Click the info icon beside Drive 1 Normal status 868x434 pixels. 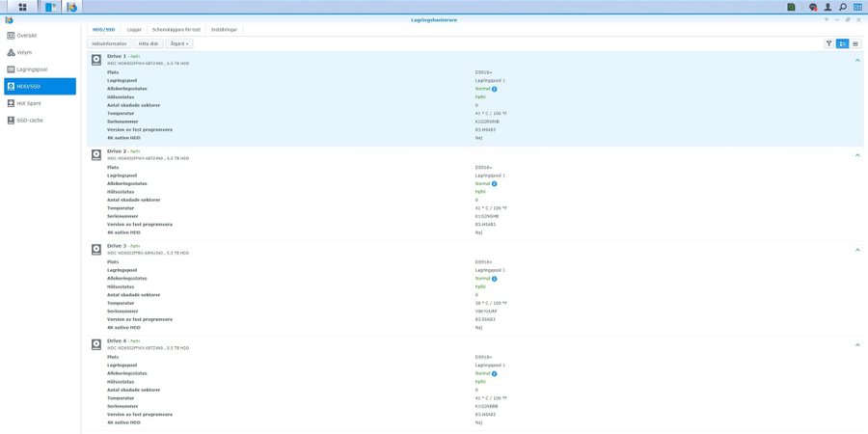pyautogui.click(x=495, y=88)
